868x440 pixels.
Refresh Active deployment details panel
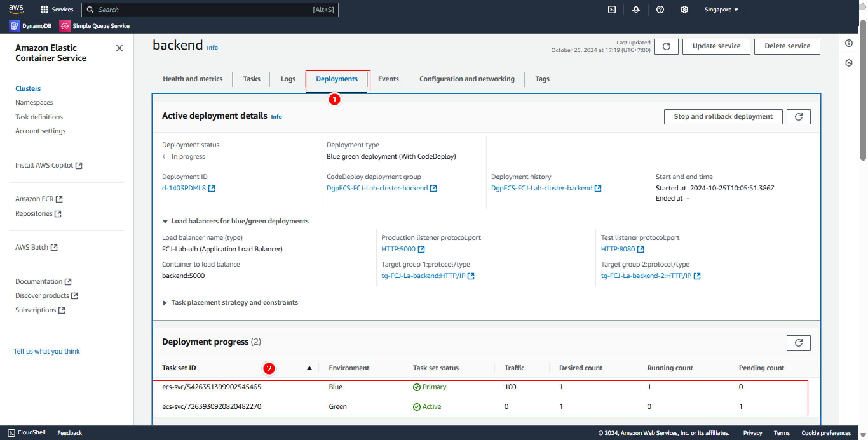[799, 117]
